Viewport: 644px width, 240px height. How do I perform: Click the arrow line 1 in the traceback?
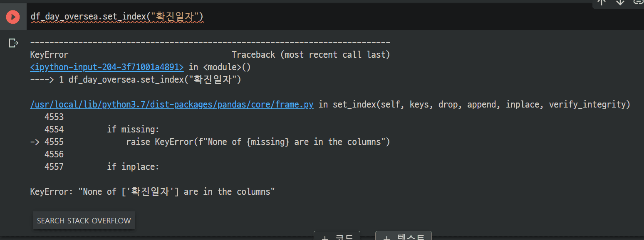click(x=136, y=79)
